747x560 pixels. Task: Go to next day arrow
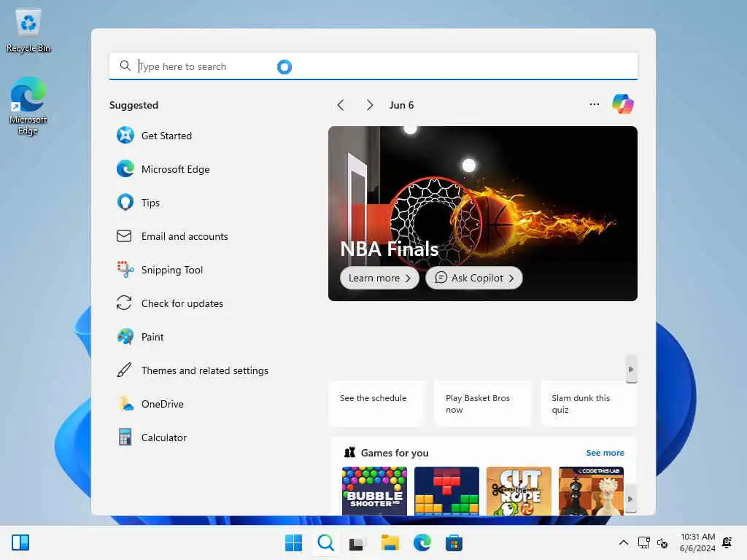click(x=370, y=105)
